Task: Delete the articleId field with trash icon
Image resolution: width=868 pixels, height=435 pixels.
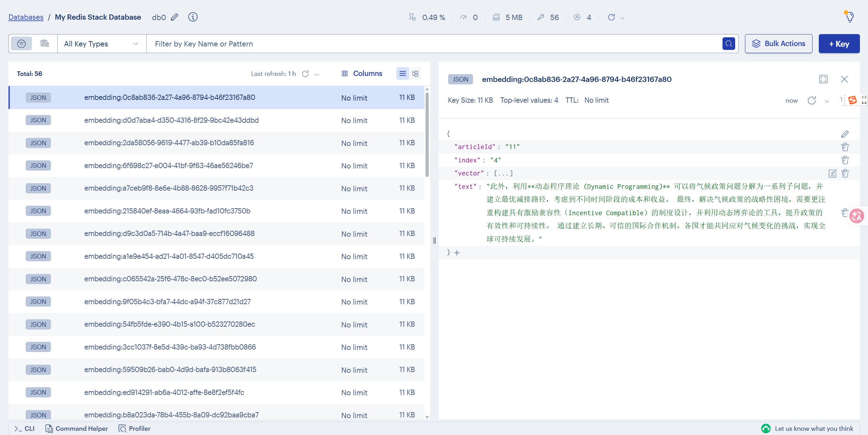Action: point(845,147)
